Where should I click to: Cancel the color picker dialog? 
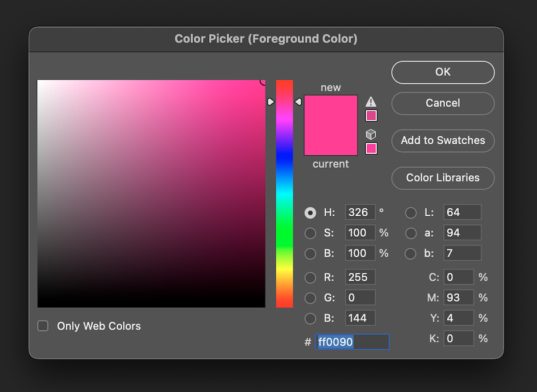(x=443, y=103)
